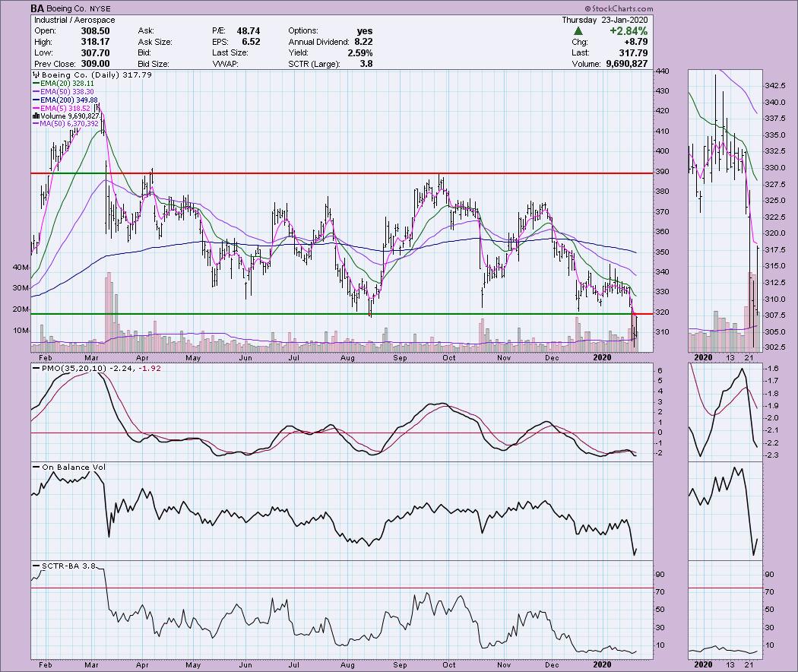Click the EMA(20) 328.11 legend entry
The width and height of the screenshot is (798, 672).
click(x=64, y=84)
